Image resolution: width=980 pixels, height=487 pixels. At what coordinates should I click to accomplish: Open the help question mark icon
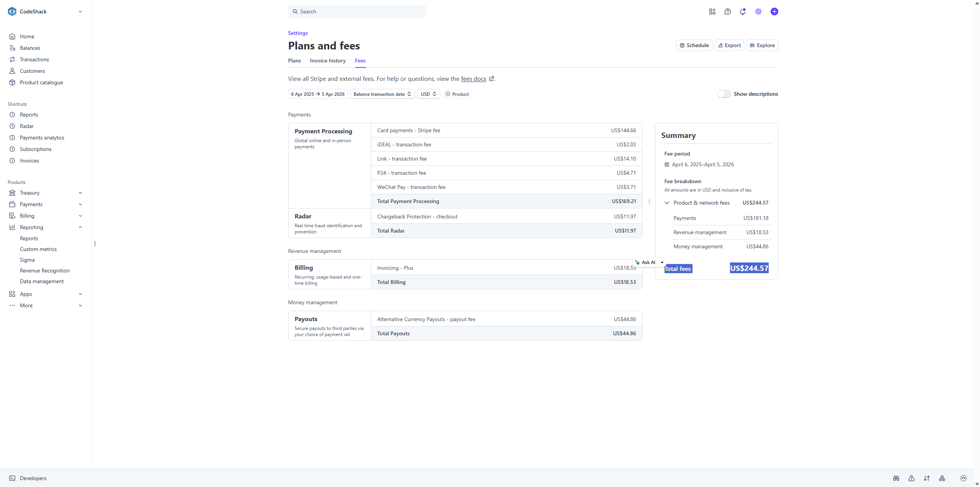click(727, 11)
